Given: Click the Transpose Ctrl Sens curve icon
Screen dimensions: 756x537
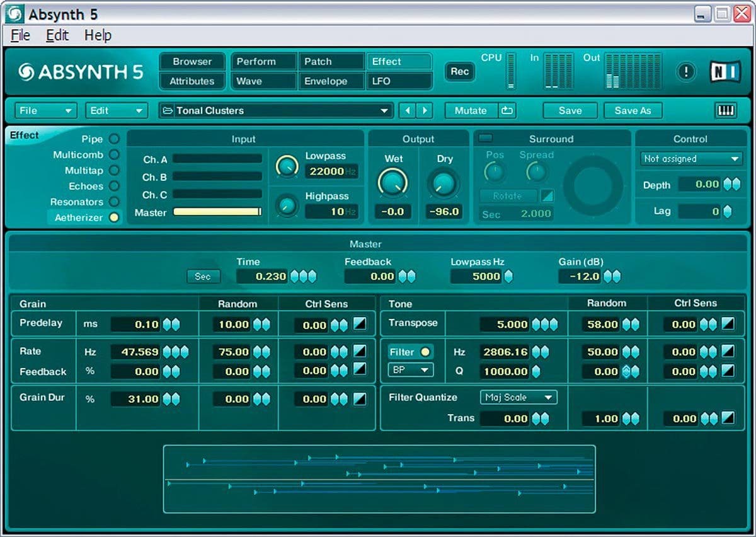Looking at the screenshot, I should [x=728, y=324].
